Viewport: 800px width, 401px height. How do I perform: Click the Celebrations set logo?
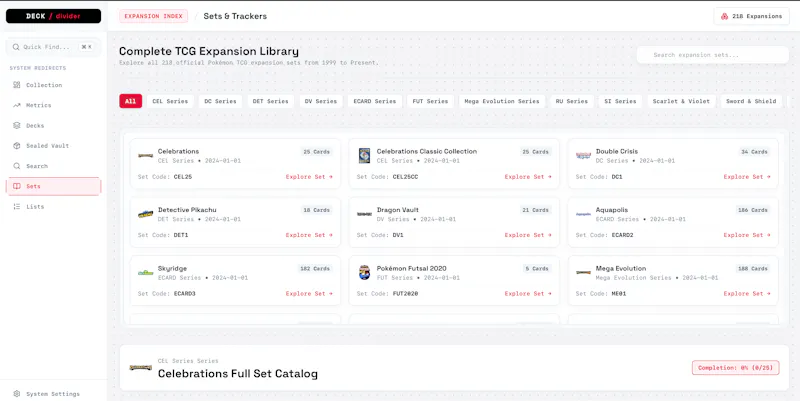tap(145, 156)
